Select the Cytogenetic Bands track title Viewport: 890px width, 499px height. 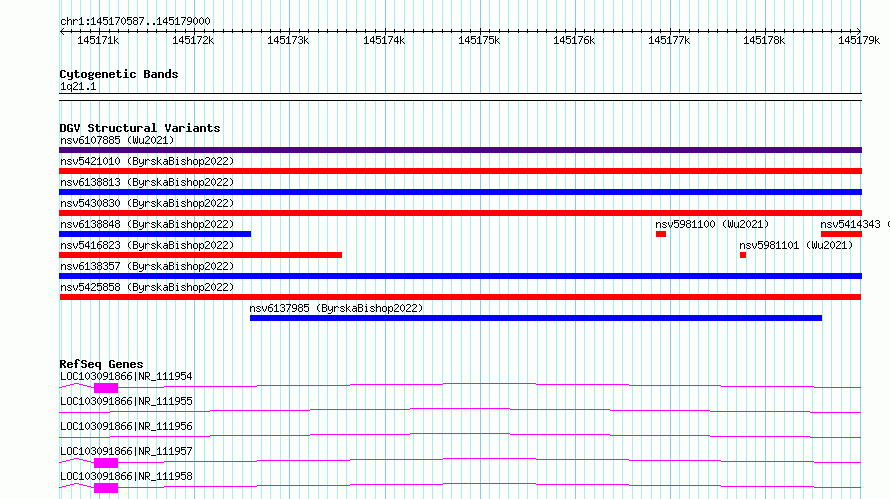pyautogui.click(x=119, y=74)
